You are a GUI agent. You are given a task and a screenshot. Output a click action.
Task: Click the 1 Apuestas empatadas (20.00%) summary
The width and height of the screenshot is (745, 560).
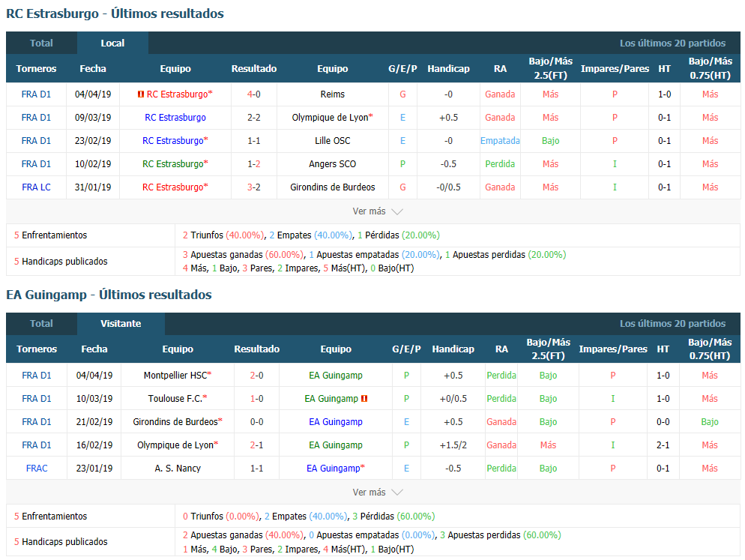(375, 255)
